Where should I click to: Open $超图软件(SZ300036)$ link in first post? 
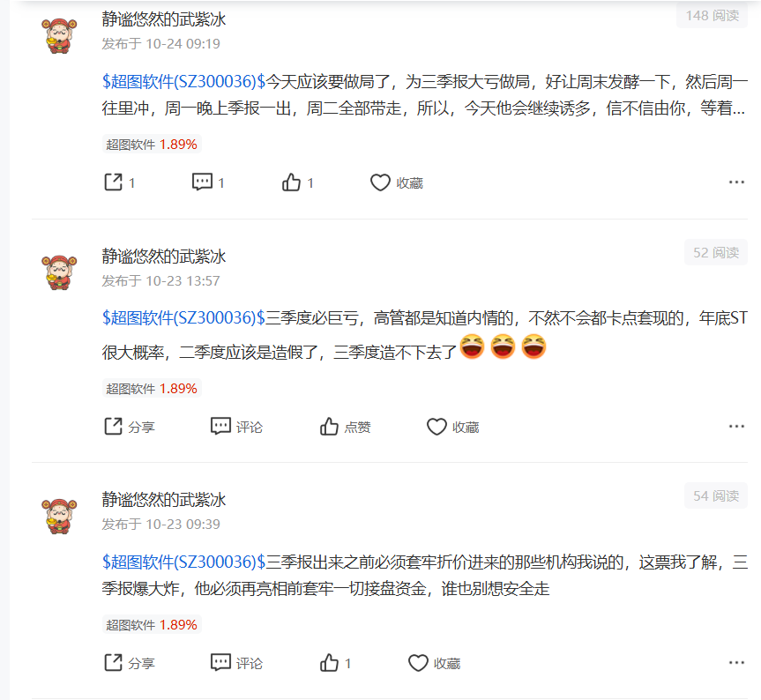click(x=183, y=81)
